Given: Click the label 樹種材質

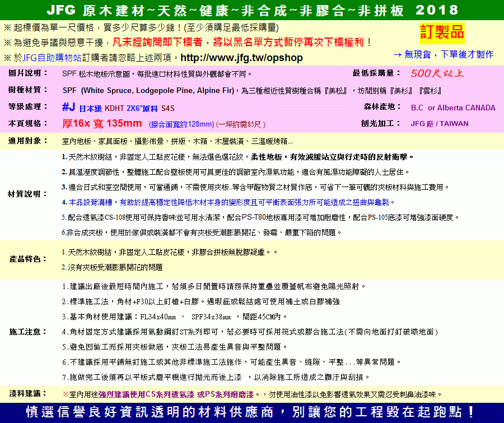Looking at the screenshot, I should pyautogui.click(x=27, y=90).
